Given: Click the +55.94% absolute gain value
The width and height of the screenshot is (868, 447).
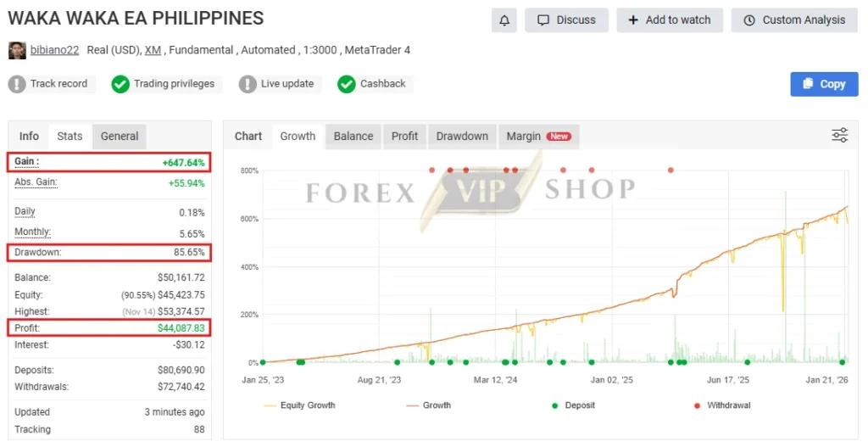Looking at the screenshot, I should [x=186, y=183].
